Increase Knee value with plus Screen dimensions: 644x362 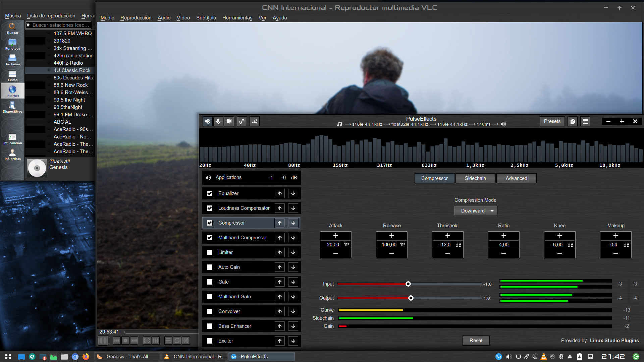[x=560, y=236]
